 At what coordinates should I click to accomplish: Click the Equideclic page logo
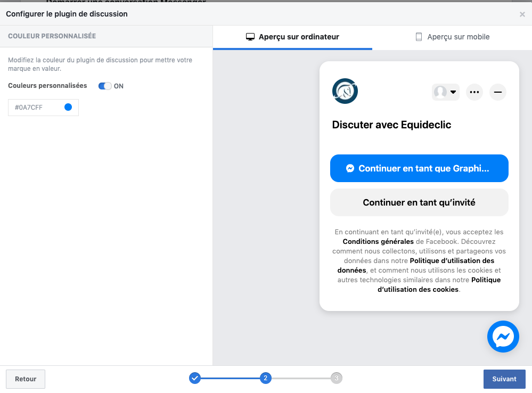coord(345,91)
